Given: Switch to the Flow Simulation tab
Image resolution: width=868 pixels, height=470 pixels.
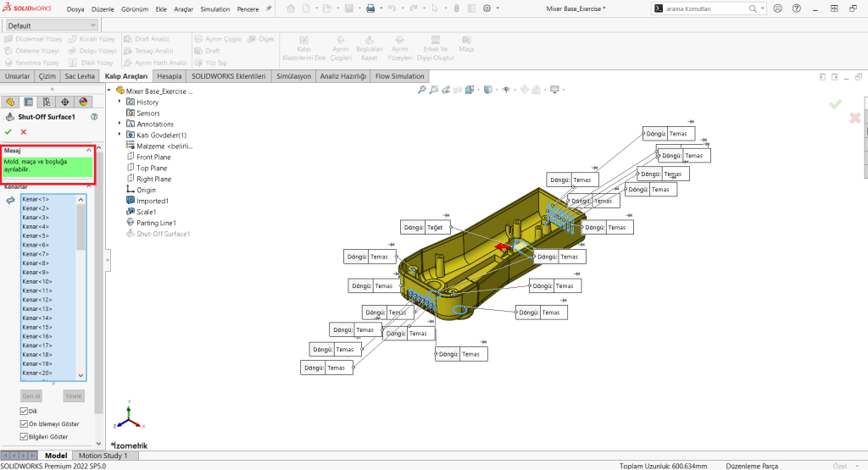Looking at the screenshot, I should (400, 76).
